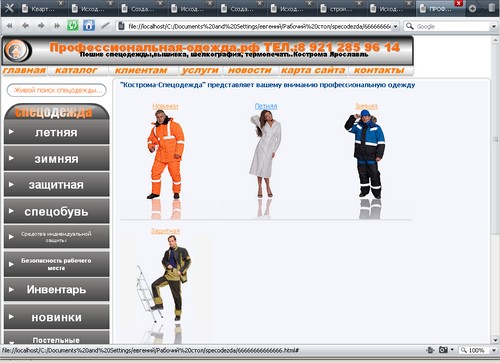The image size is (500, 363).
Task: Click the fast forward double-arrow button
Action: tap(57, 26)
